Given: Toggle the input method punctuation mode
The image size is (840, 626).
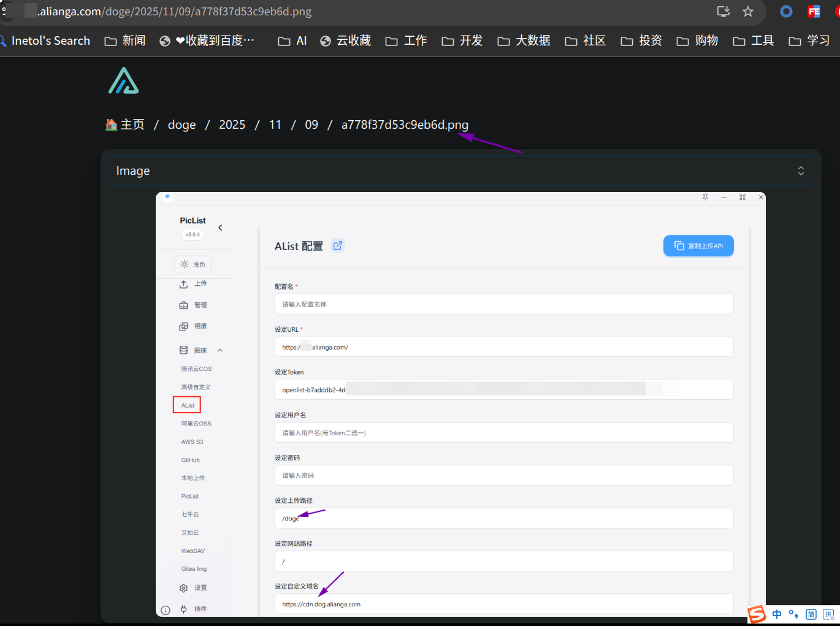Looking at the screenshot, I should coord(793,614).
